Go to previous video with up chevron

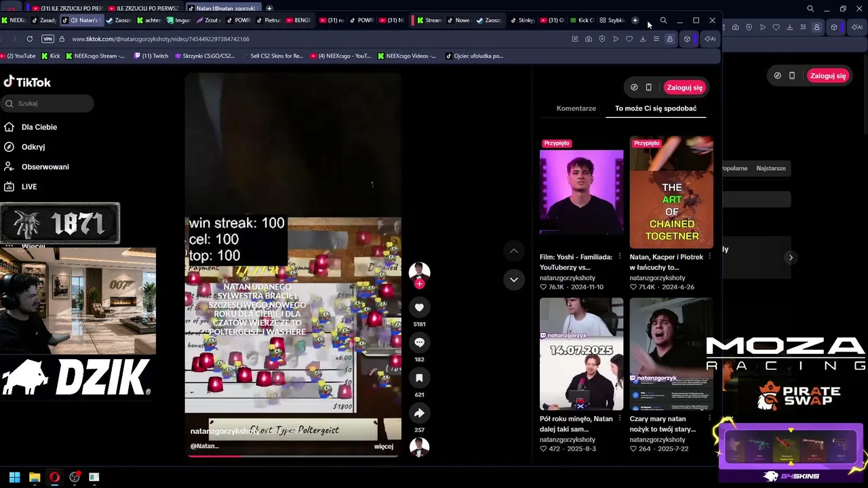514,251
